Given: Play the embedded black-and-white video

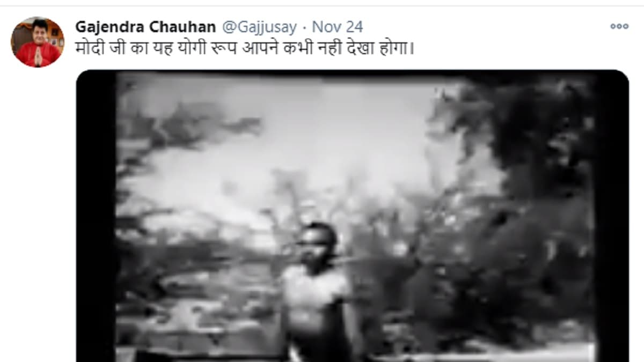Looking at the screenshot, I should [352, 216].
